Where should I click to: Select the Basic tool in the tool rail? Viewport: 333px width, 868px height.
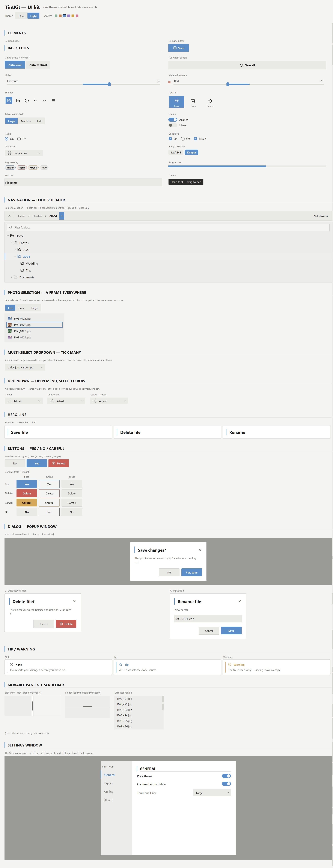tap(177, 102)
